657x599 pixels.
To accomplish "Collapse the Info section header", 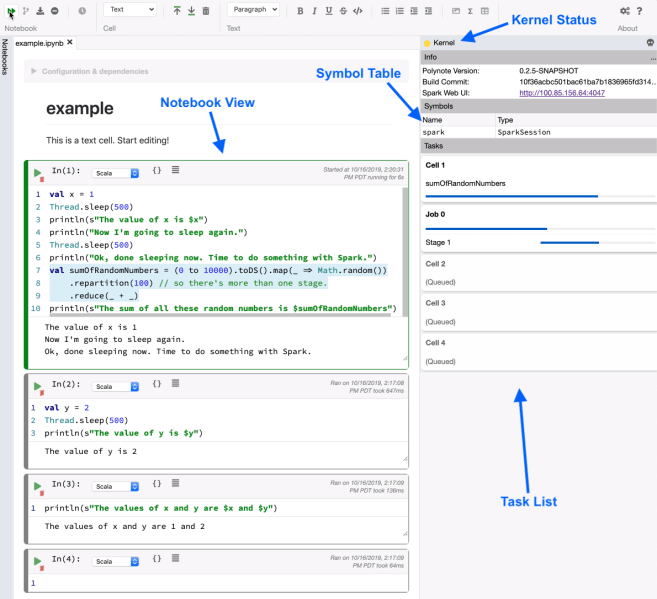I will tap(538, 57).
